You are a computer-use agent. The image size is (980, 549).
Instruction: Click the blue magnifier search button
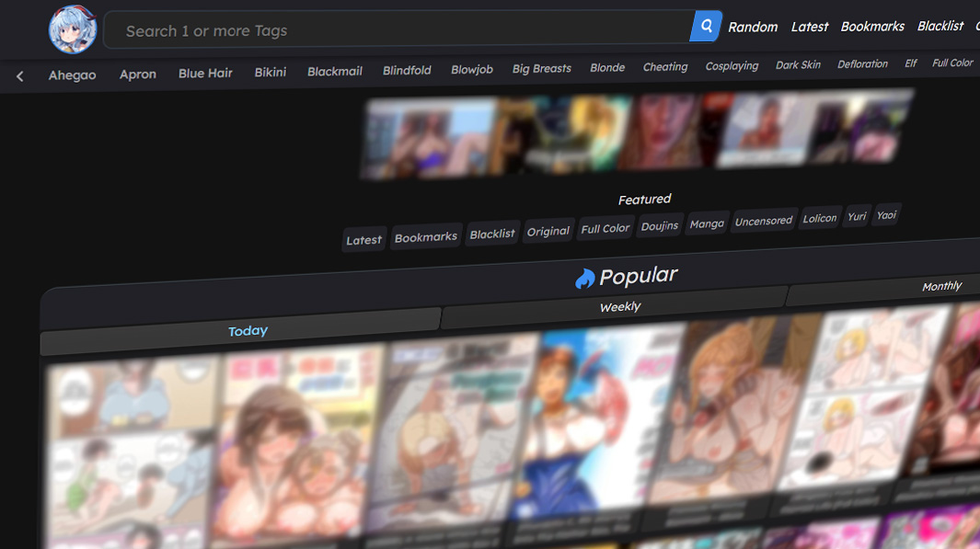(x=706, y=27)
